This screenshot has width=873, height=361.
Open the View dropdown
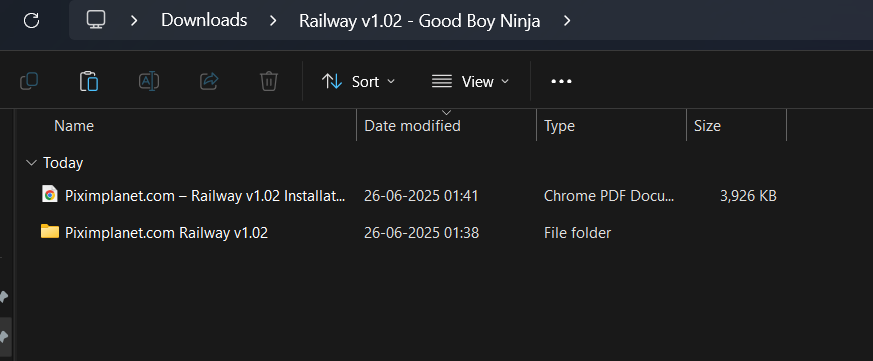[470, 82]
